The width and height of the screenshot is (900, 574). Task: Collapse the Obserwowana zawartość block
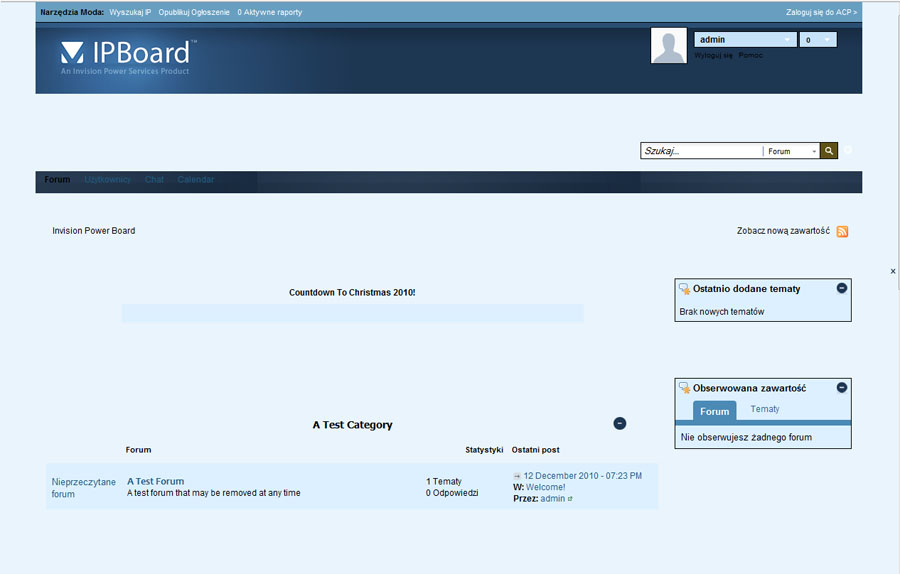842,387
